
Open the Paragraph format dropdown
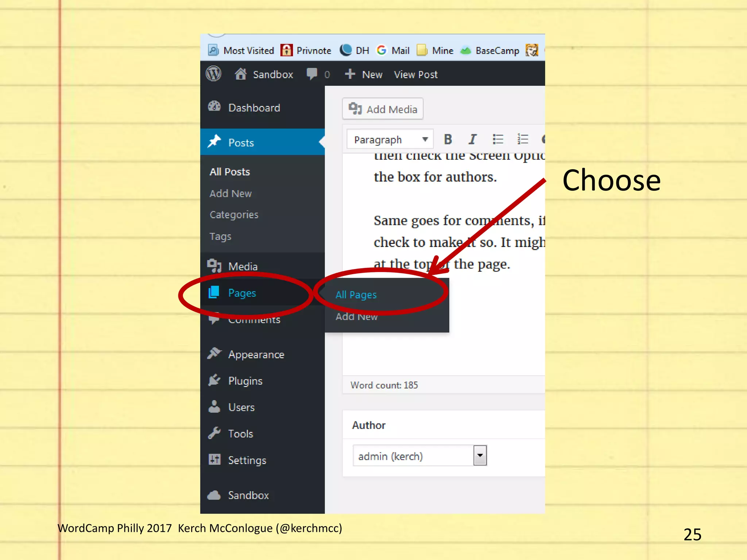pos(390,139)
